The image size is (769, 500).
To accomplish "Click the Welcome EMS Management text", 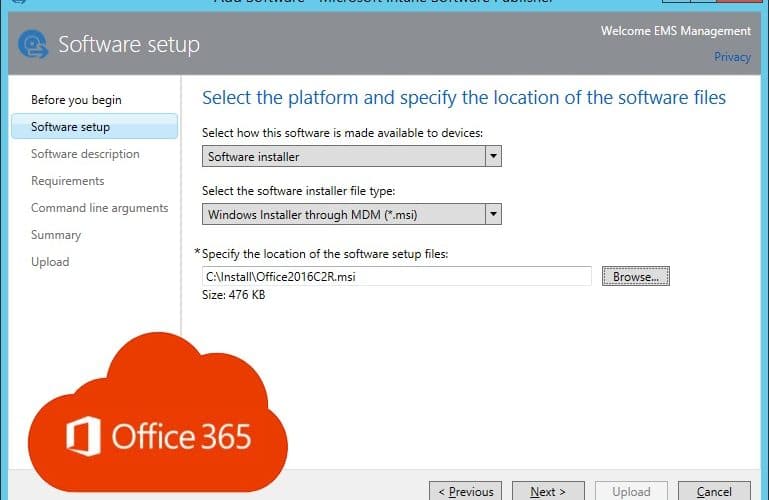I will [676, 31].
